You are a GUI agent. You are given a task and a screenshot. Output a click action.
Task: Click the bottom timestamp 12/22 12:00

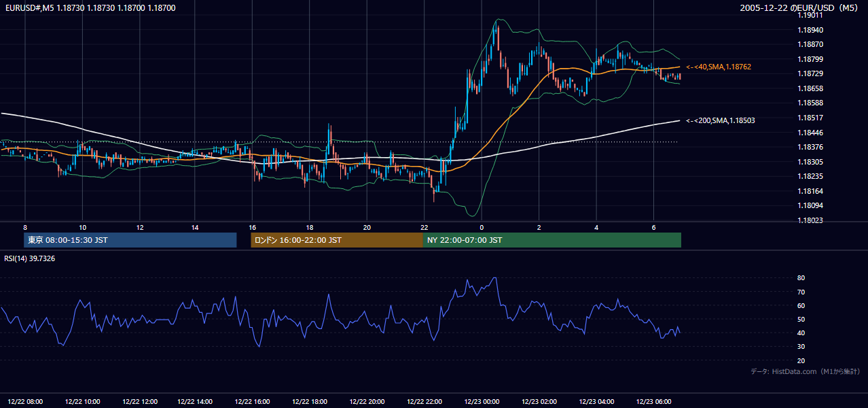pyautogui.click(x=139, y=401)
